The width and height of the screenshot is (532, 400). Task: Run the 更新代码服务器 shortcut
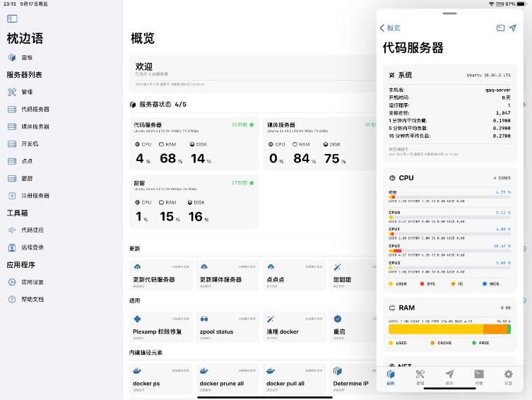coord(160,275)
